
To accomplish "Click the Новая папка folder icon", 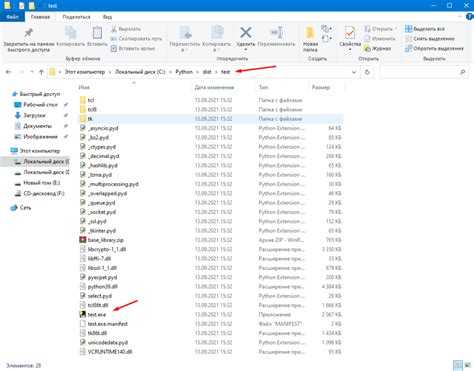I will point(310,33).
